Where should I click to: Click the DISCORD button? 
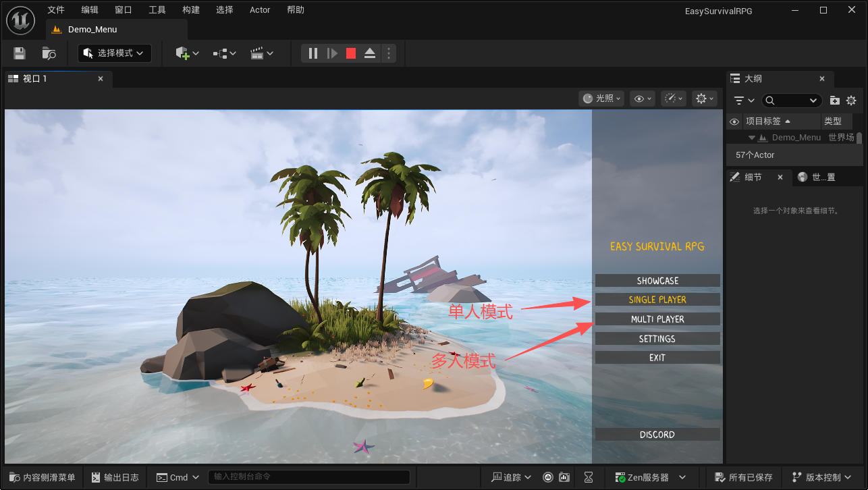(x=657, y=435)
